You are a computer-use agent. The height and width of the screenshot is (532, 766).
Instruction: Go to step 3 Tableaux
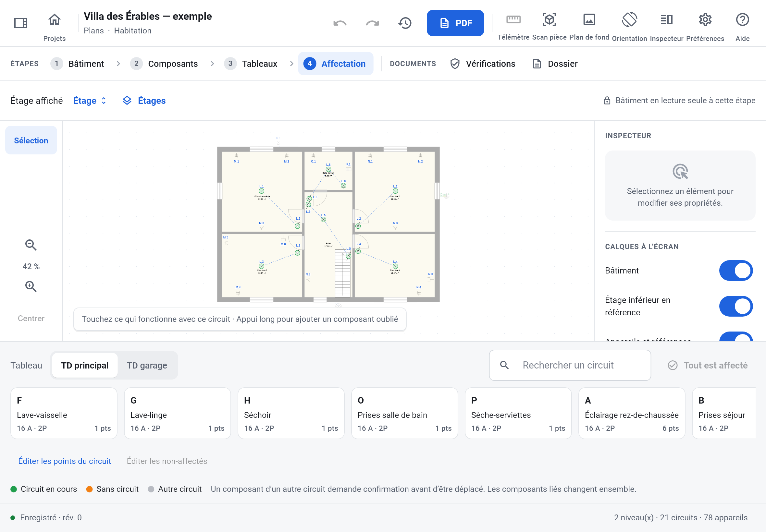coord(251,64)
